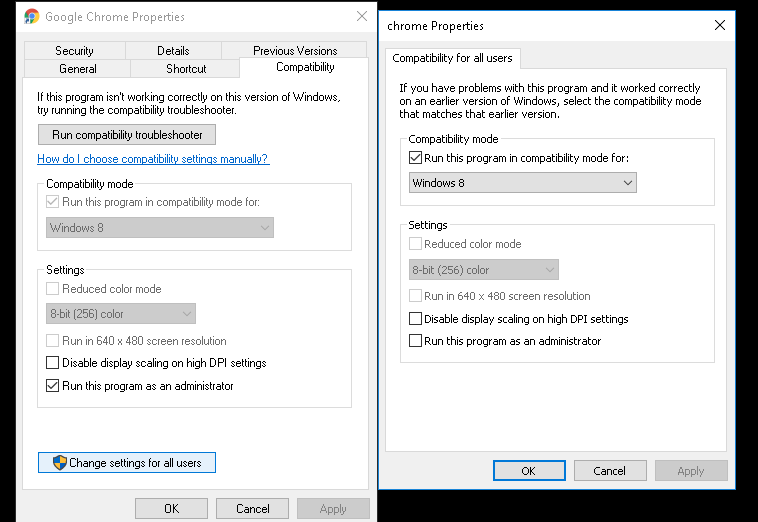This screenshot has width=758, height=522.
Task: Uncheck Run as administrator in Google Chrome Properties
Action: [52, 386]
